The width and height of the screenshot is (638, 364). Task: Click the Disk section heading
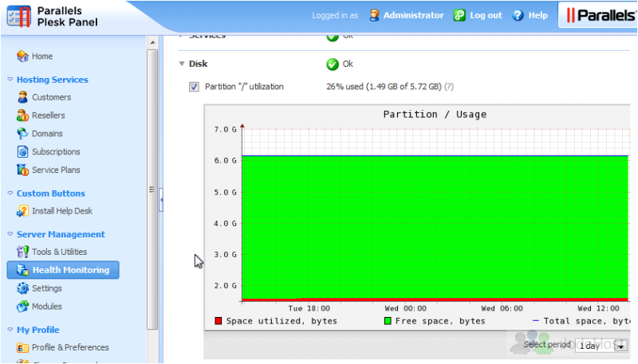[x=198, y=64]
